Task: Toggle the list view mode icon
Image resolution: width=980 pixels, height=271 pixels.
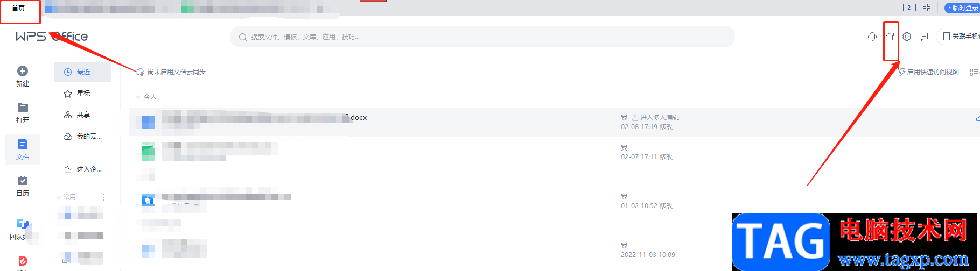Action: tap(974, 72)
